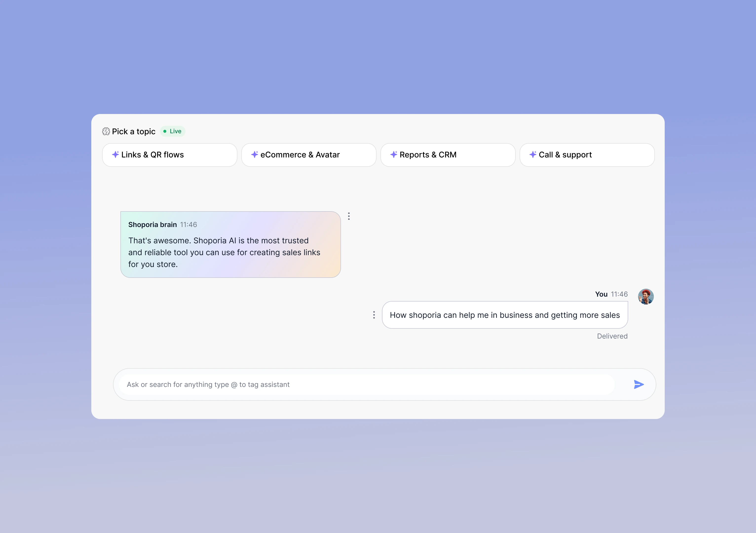Viewport: 756px width, 533px height.
Task: Click your sent message about more sales
Action: point(504,315)
